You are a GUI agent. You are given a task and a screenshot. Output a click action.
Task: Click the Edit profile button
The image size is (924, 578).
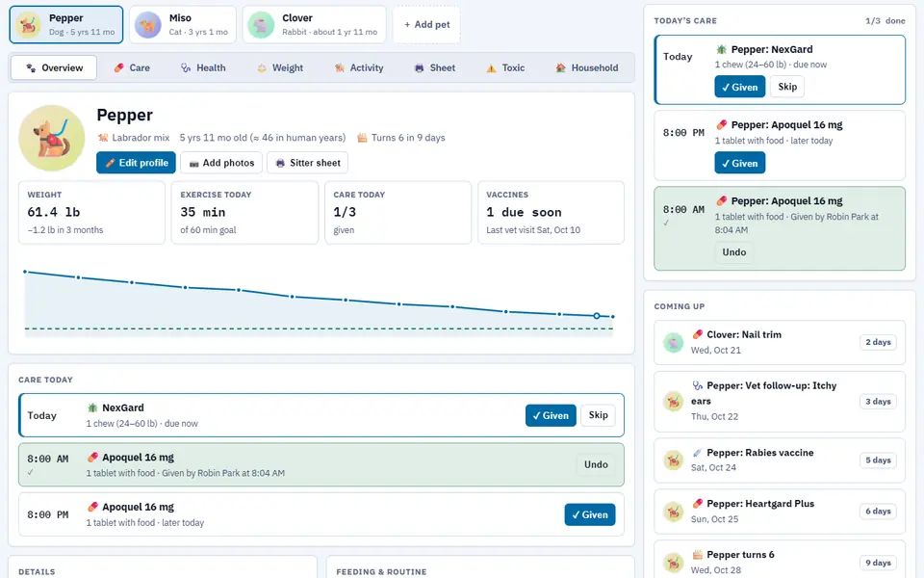[x=136, y=163]
